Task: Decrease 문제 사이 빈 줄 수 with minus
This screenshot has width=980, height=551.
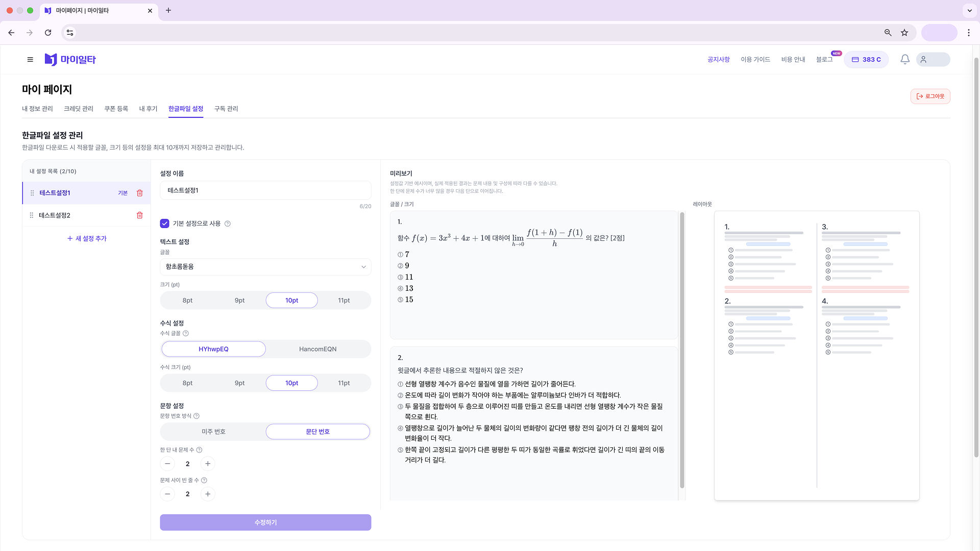Action: [x=167, y=494]
